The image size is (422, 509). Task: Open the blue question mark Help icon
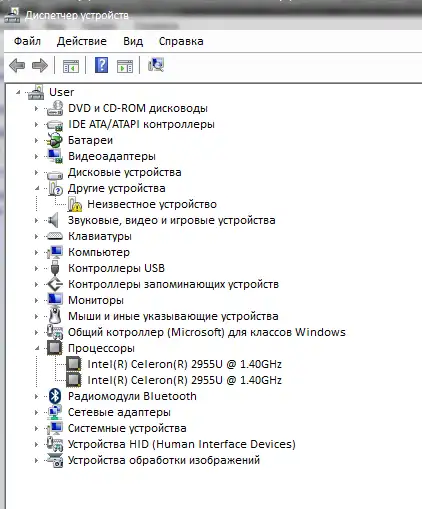click(101, 65)
